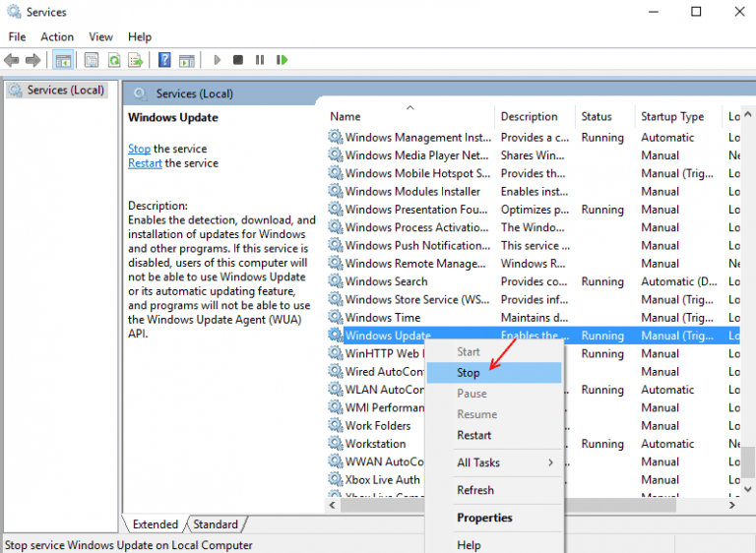Sort by the Status column header
The width and height of the screenshot is (756, 553).
(x=605, y=116)
